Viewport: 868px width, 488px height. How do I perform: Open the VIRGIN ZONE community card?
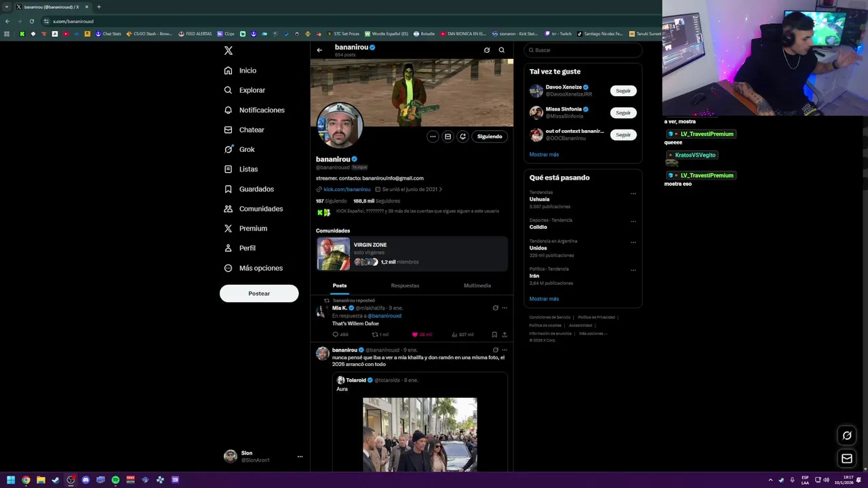coord(412,254)
